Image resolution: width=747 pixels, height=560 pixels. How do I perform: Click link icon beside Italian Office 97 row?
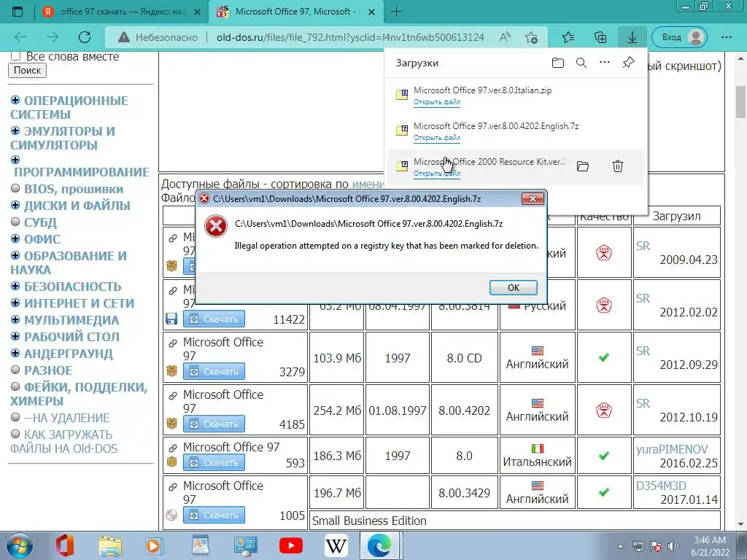[173, 448]
